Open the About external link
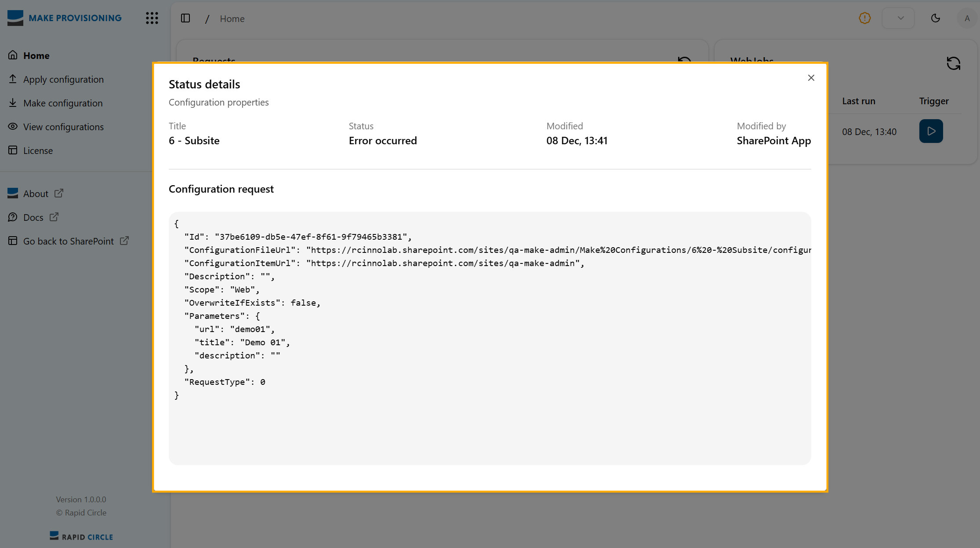The width and height of the screenshot is (980, 548). [x=36, y=194]
